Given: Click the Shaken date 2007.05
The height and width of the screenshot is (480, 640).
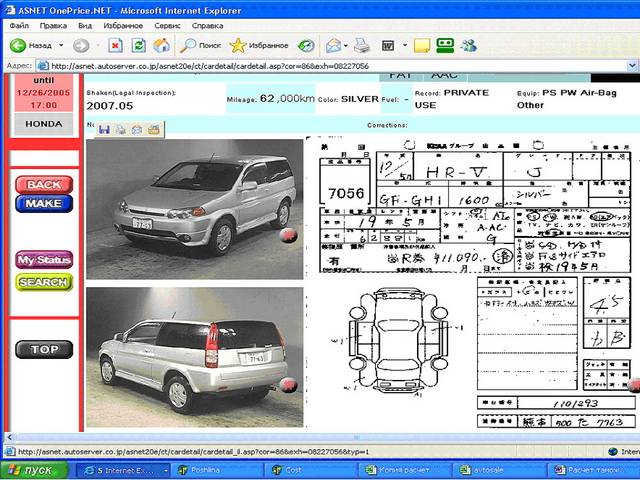Looking at the screenshot, I should coord(109,106).
